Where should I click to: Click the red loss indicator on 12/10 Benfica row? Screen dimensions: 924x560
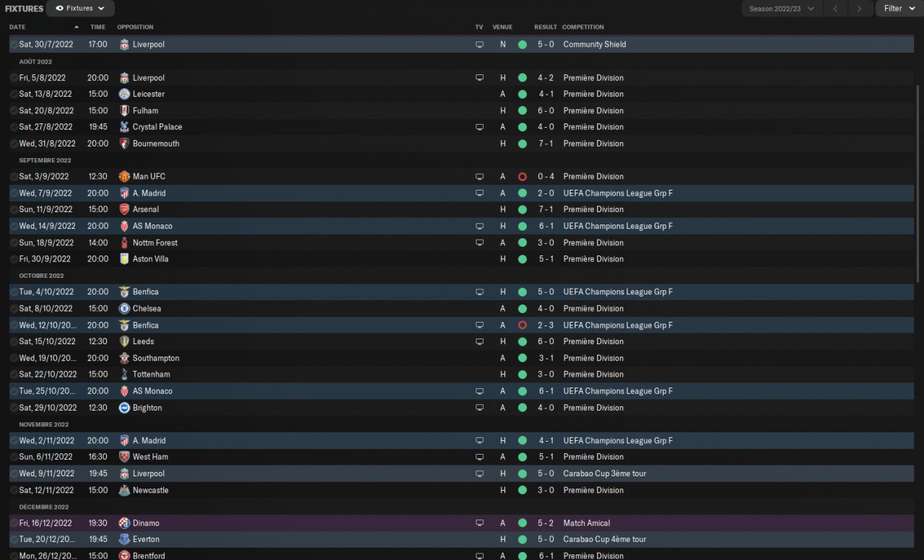coord(522,325)
